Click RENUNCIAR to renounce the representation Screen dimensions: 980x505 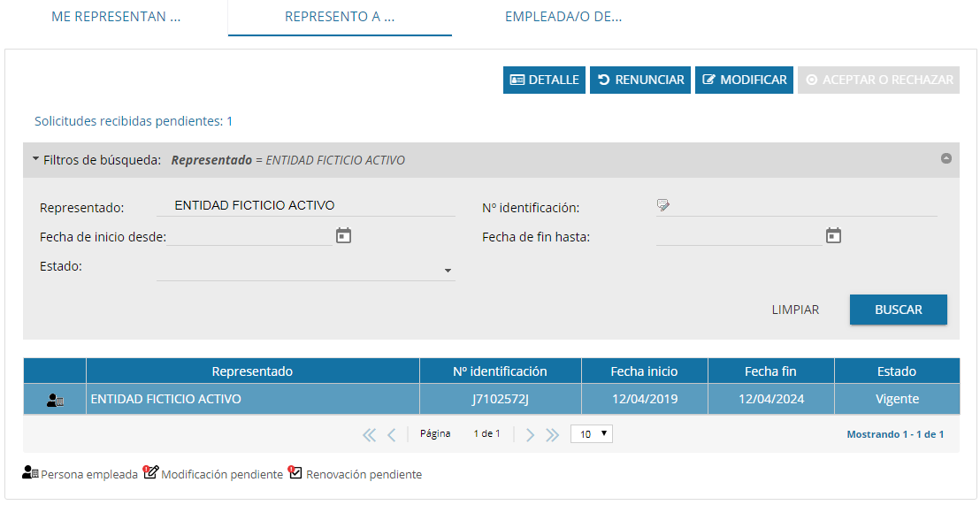(640, 80)
